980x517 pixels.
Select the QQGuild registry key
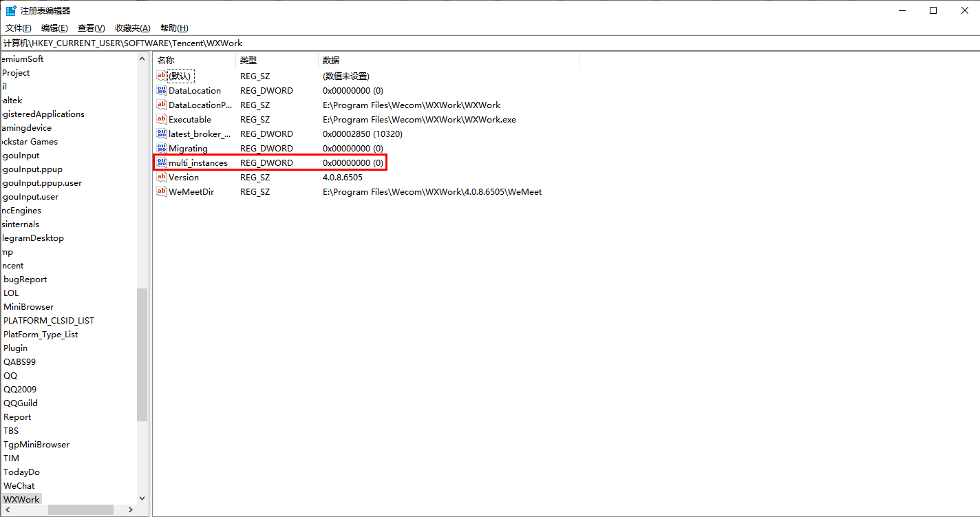click(x=21, y=403)
